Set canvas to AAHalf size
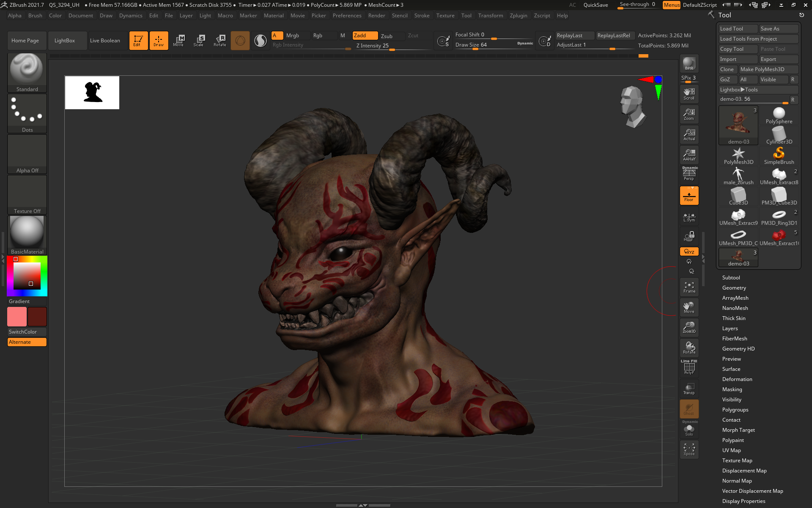The width and height of the screenshot is (812, 508). [x=689, y=155]
